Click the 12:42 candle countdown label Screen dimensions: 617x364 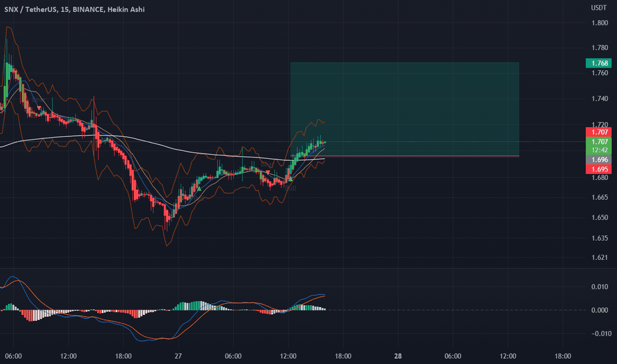[x=598, y=150]
